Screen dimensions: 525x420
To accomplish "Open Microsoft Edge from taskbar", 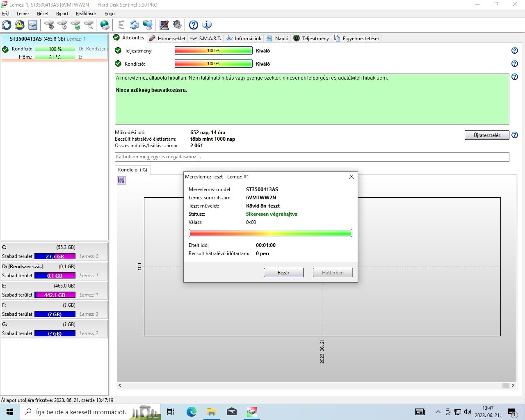I will (x=191, y=412).
